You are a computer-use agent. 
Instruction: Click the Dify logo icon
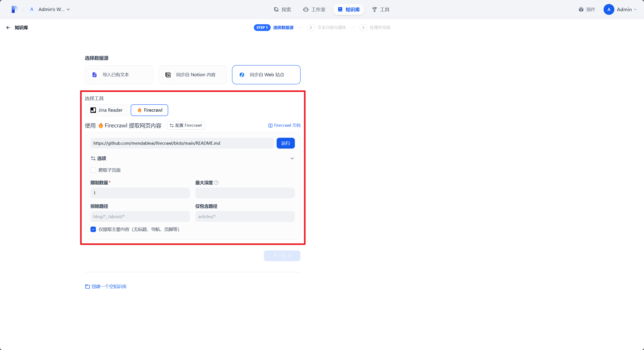tap(15, 9)
